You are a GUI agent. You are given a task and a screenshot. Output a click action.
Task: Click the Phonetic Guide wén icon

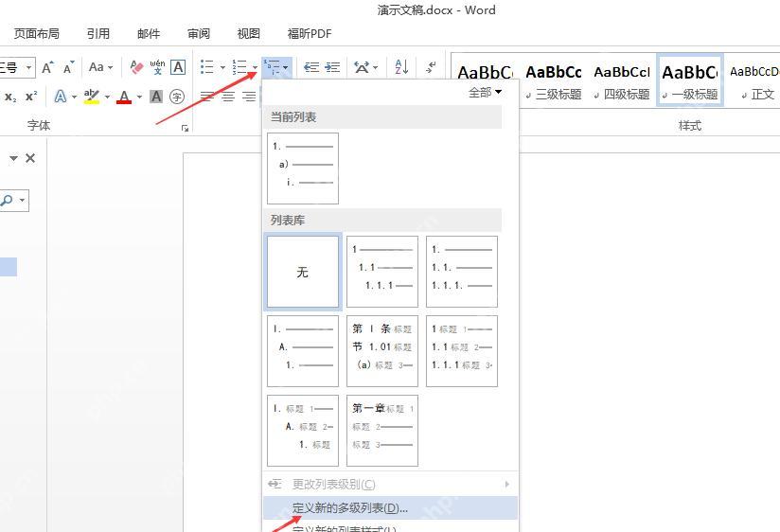point(157,66)
